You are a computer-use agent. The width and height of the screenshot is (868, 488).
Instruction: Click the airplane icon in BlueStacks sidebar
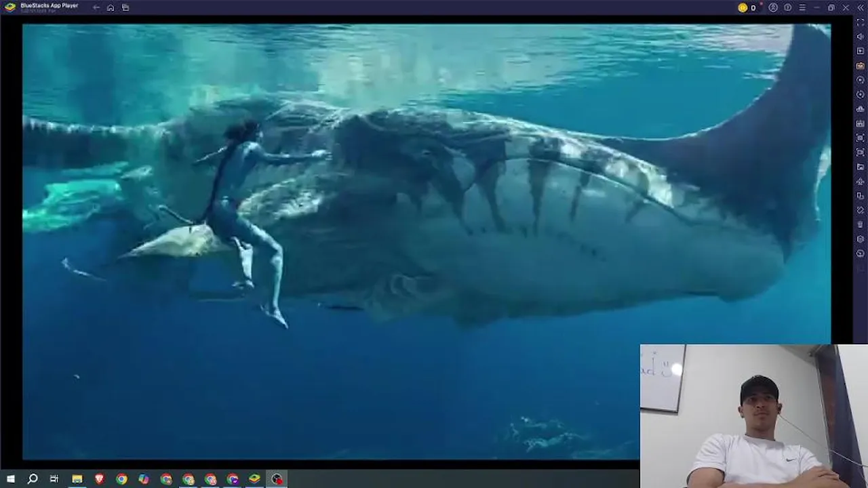tap(861, 181)
